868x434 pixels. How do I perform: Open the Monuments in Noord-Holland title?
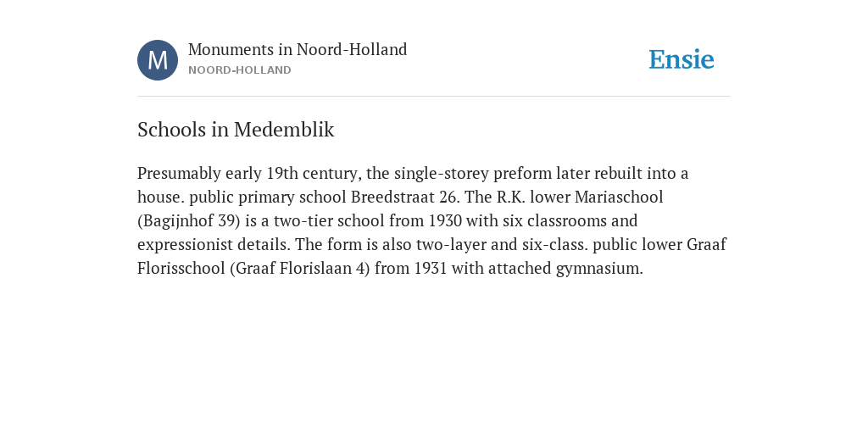(298, 49)
